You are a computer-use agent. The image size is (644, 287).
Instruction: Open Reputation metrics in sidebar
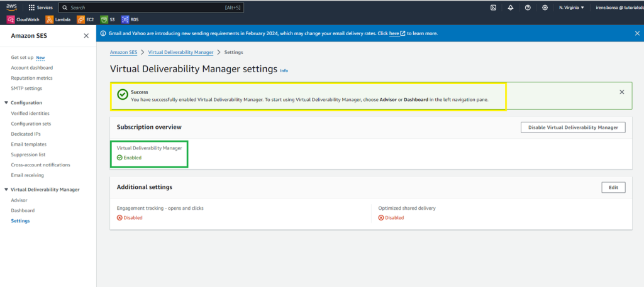[x=31, y=78]
